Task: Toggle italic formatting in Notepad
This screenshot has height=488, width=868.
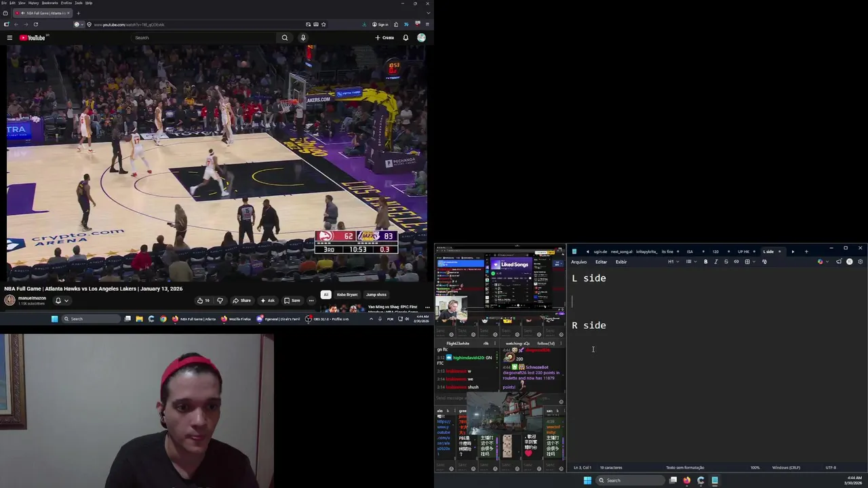Action: (x=716, y=262)
